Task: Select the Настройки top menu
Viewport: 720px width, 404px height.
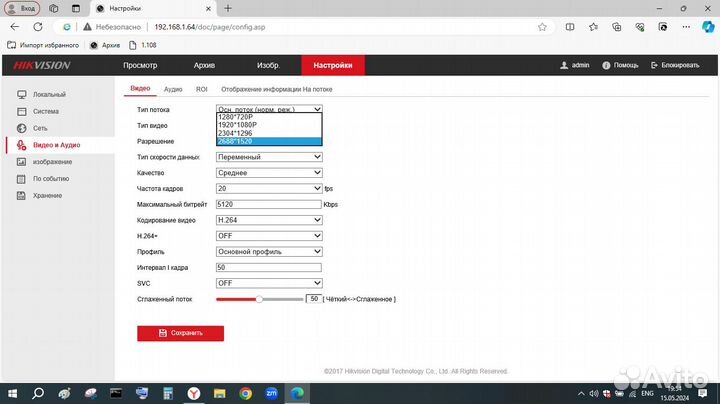Action: (333, 65)
